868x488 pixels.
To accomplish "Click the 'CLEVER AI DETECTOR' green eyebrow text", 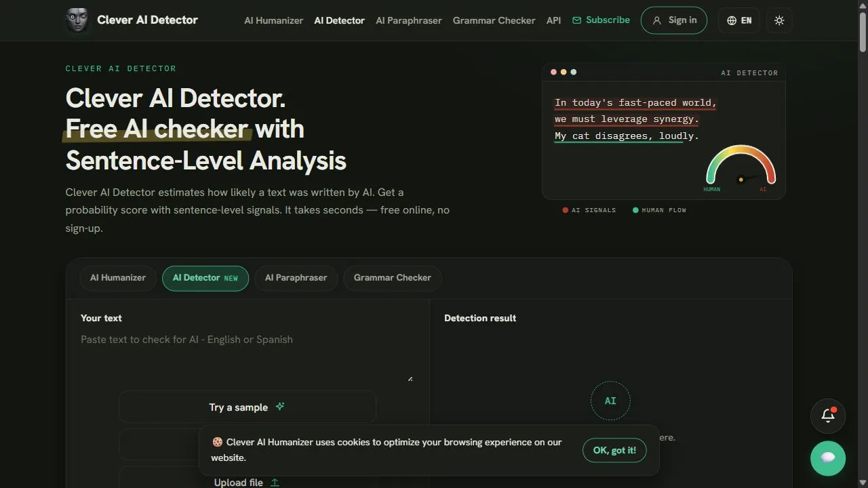I will pos(121,68).
